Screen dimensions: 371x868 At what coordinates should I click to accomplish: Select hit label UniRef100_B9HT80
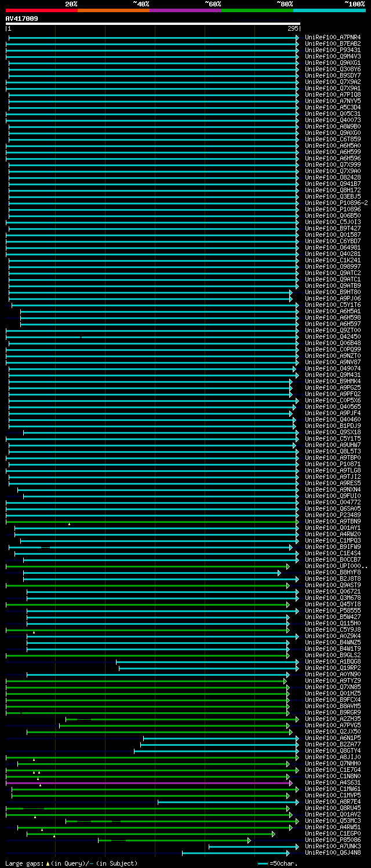click(333, 292)
